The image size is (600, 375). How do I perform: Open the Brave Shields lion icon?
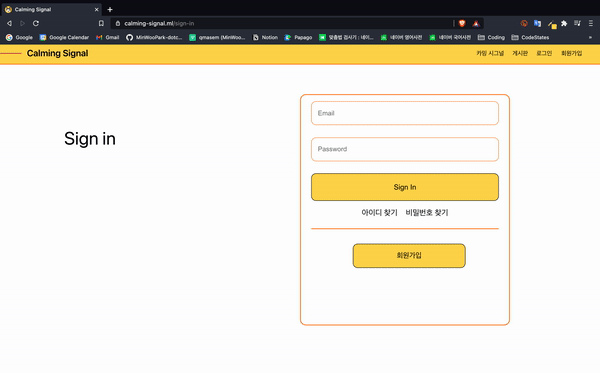462,23
